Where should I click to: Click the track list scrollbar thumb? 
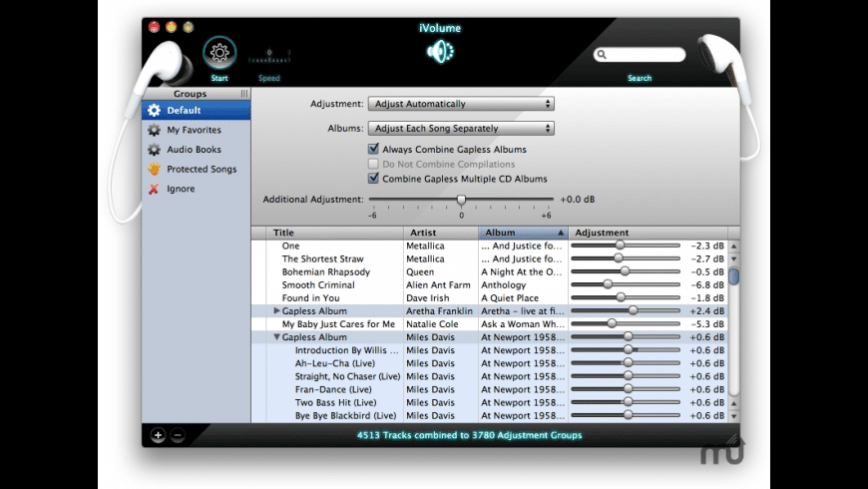coord(734,276)
